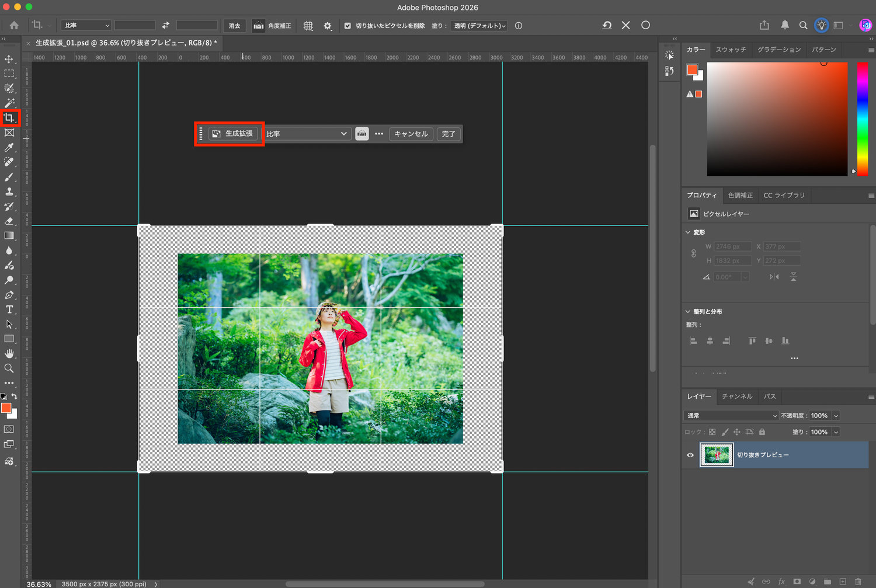The image size is (876, 588).
Task: Toggle 切り抜いたピクセルを削除 checkbox
Action: click(347, 26)
